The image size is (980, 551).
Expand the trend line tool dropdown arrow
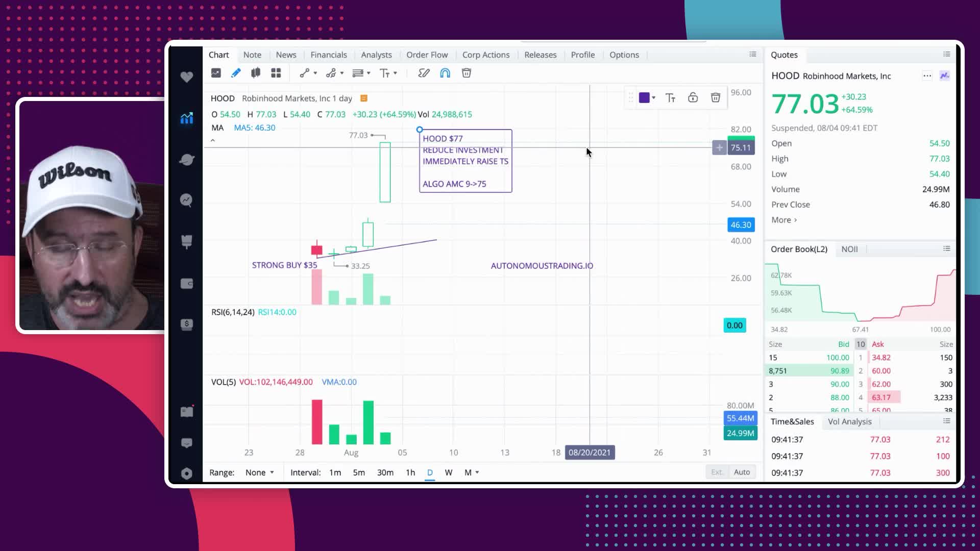pos(315,73)
